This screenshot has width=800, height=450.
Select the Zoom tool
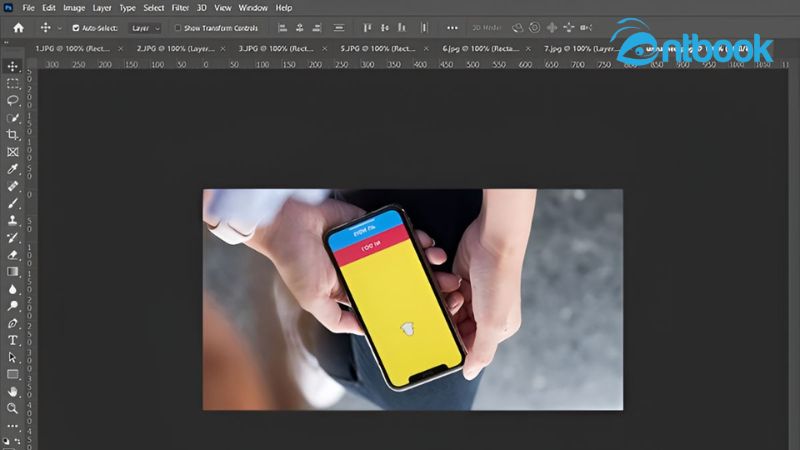tap(13, 408)
